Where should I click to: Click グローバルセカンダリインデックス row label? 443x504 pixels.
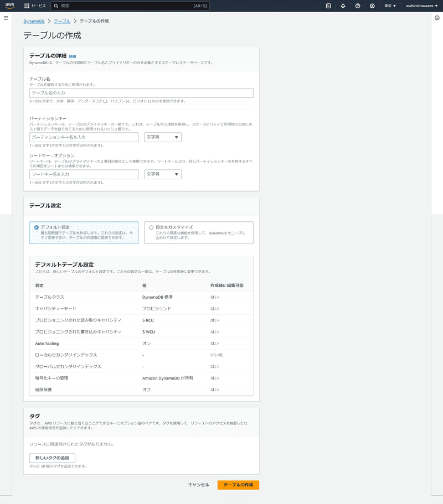tap(68, 366)
